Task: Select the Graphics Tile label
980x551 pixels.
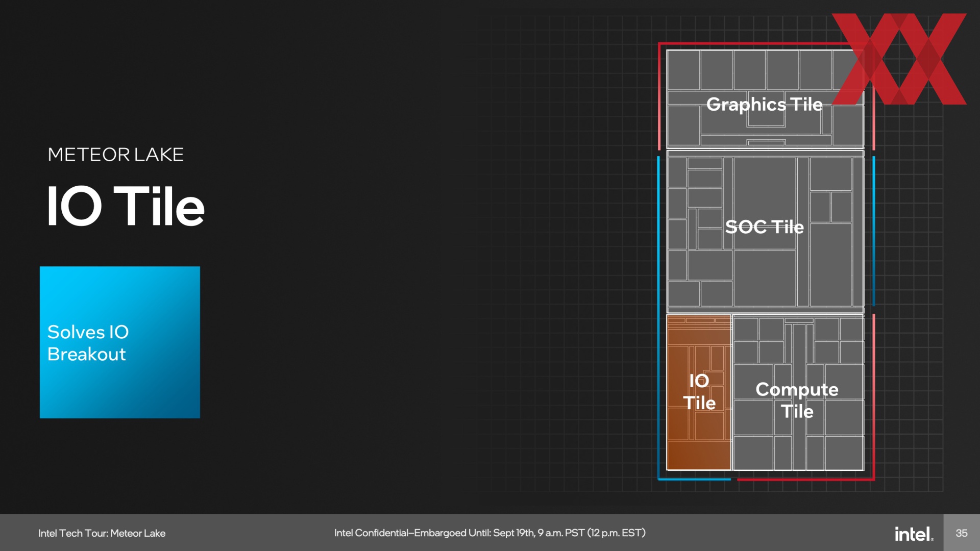Action: 764,105
